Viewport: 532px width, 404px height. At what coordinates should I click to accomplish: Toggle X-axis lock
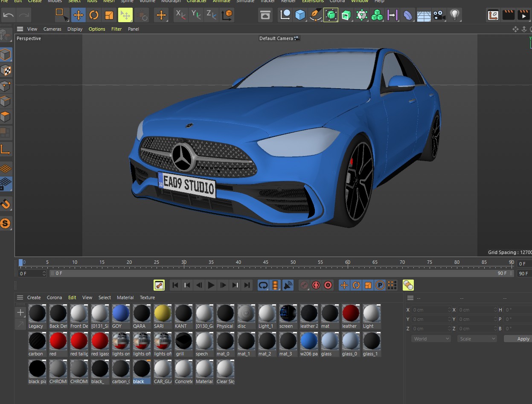coord(181,15)
